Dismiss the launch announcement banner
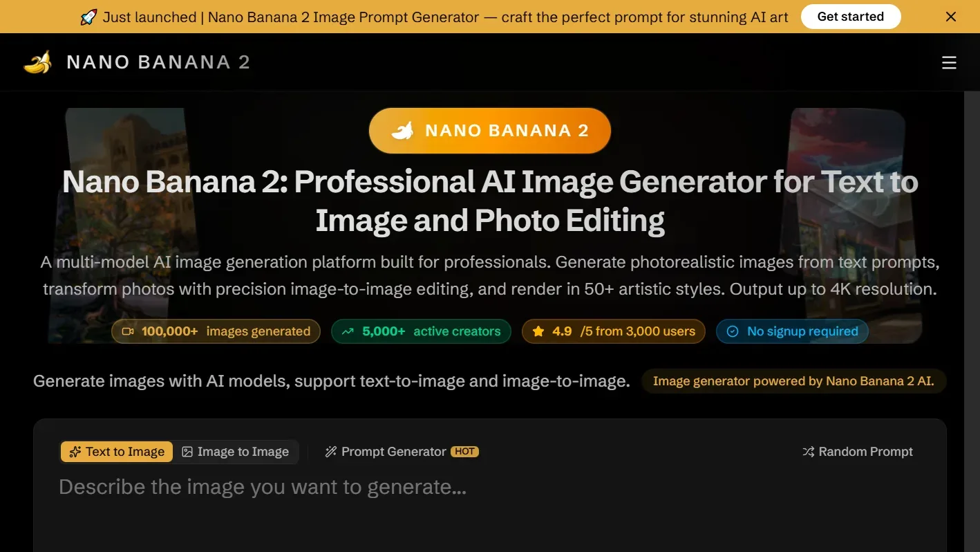The image size is (980, 552). pos(951,17)
